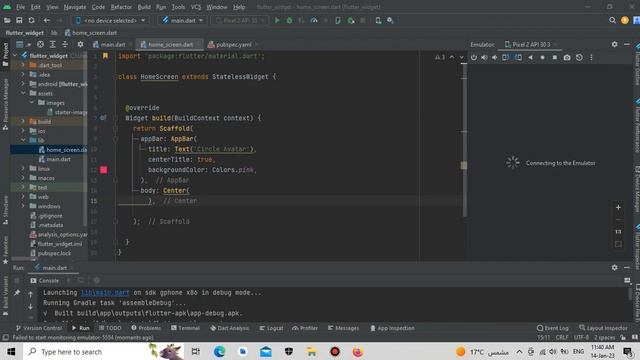640x360 pixels.
Task: Open Firefox from the taskbar
Action: tap(358, 352)
